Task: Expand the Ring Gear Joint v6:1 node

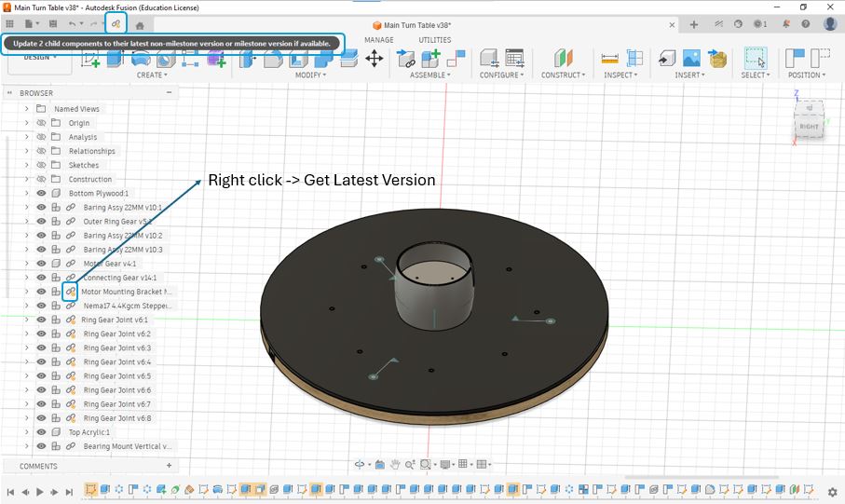Action: point(27,320)
